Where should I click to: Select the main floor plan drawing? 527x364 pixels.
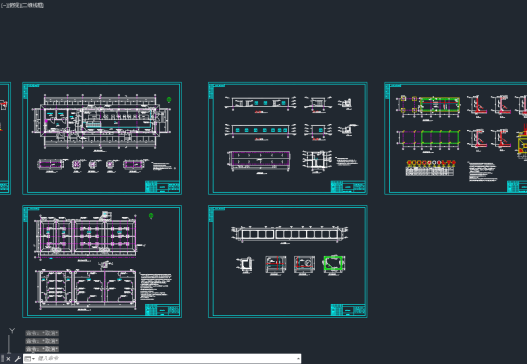pyautogui.click(x=101, y=122)
